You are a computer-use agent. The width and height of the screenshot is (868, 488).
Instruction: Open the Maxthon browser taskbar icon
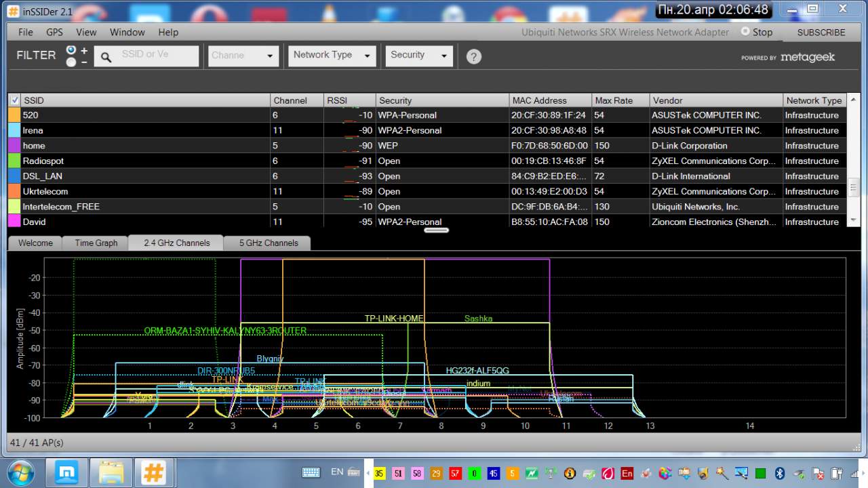coord(67,472)
